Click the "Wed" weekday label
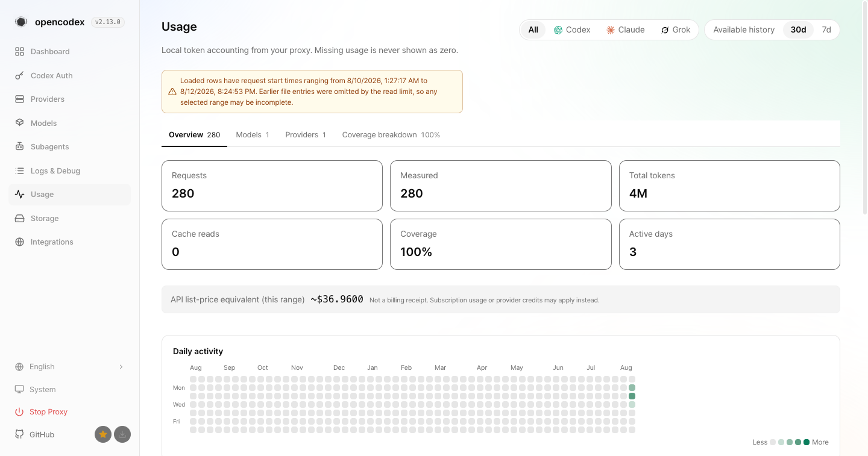 tap(179, 405)
